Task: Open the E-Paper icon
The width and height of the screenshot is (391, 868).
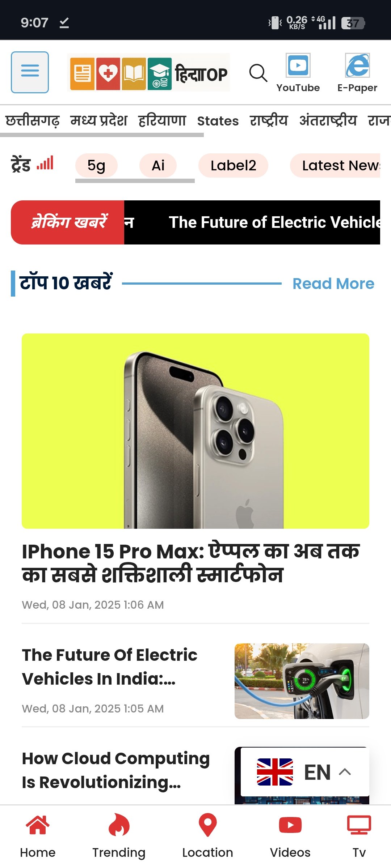Action: click(x=357, y=65)
